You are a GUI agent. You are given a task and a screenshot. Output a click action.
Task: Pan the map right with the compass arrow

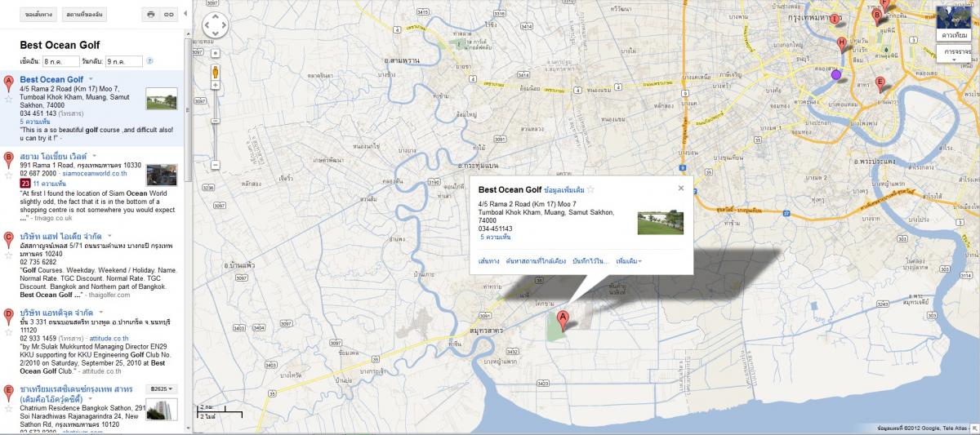[225, 24]
